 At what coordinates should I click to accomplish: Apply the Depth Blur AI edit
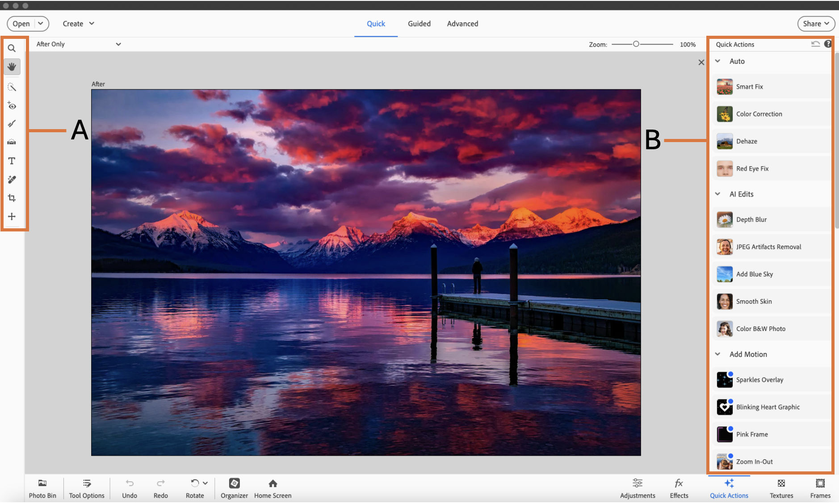tap(772, 219)
